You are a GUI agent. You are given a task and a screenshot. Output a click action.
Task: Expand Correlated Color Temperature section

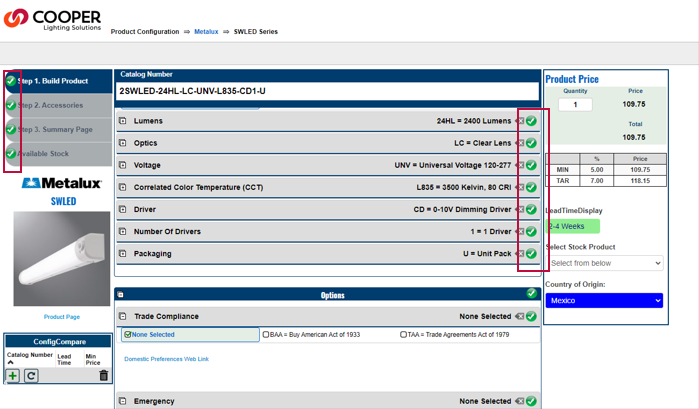pos(123,187)
